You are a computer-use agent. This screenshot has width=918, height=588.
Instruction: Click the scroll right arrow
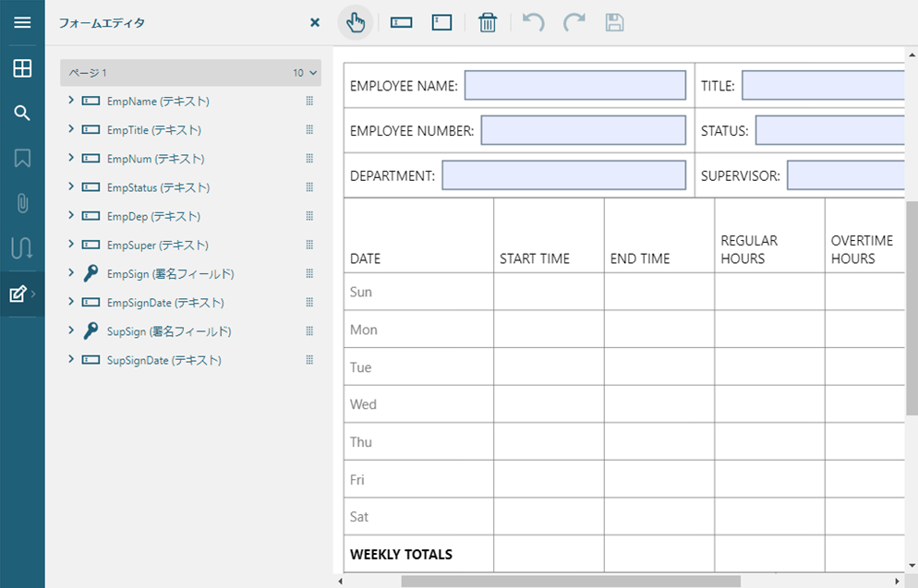[897, 581]
